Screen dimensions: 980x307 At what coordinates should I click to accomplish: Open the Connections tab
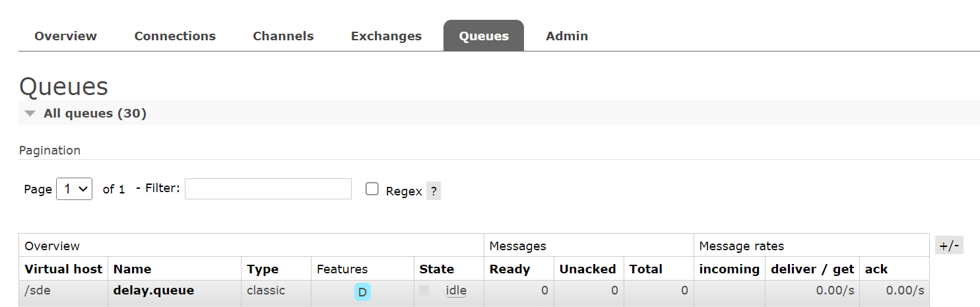click(175, 36)
